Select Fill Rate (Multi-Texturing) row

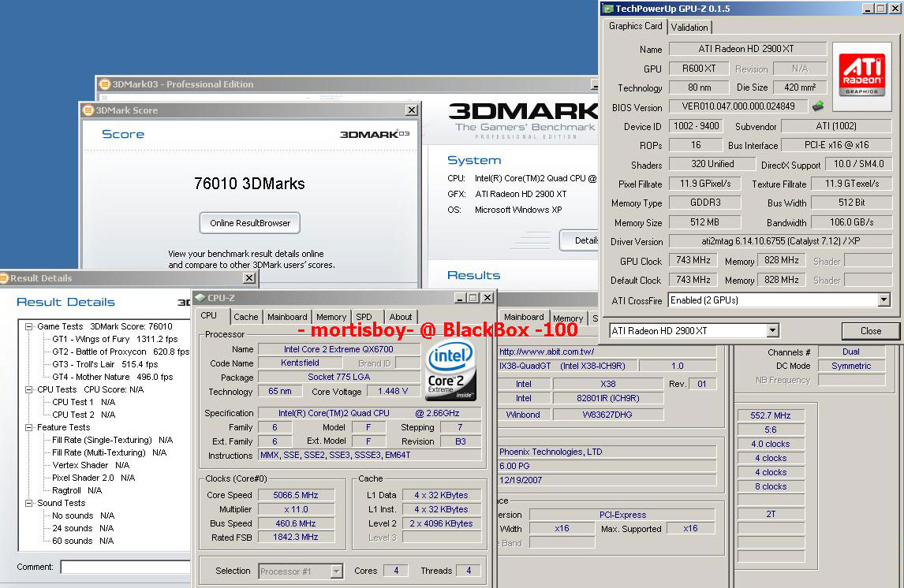tap(110, 453)
